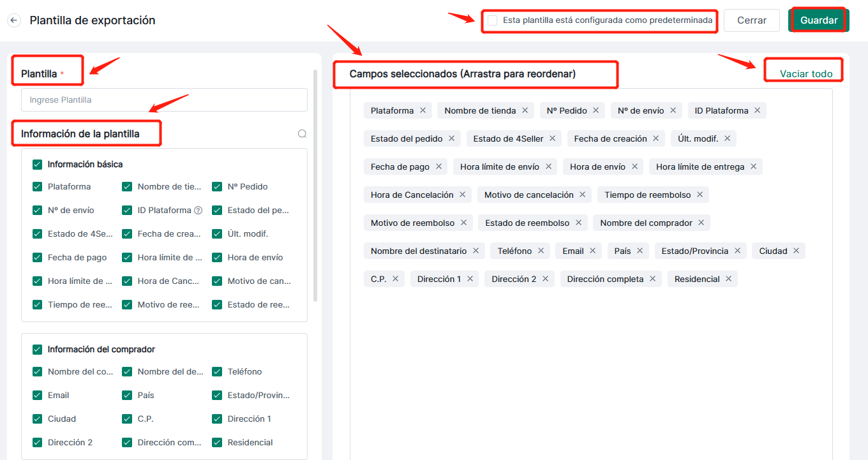
Task: Remove the Fecha de pago tag
Action: [438, 167]
